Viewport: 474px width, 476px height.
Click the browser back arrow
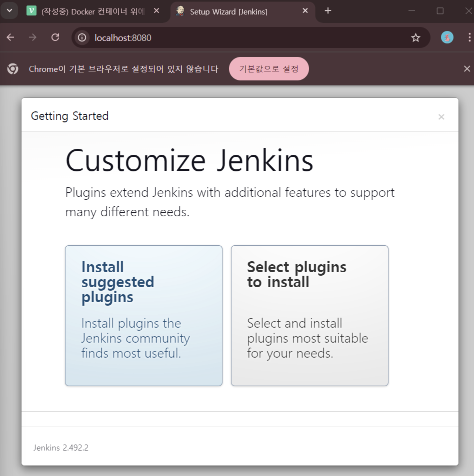(x=10, y=37)
